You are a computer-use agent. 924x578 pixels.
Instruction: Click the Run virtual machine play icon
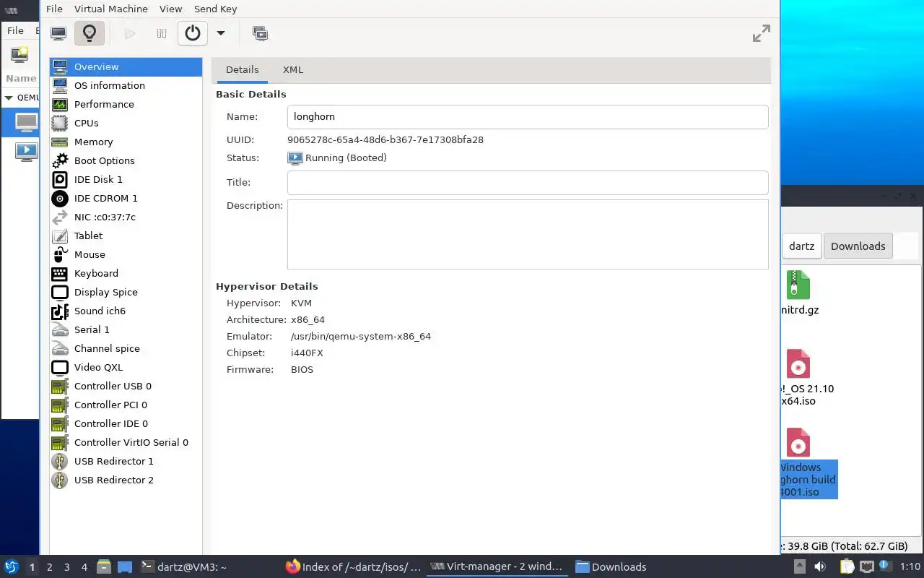point(130,33)
